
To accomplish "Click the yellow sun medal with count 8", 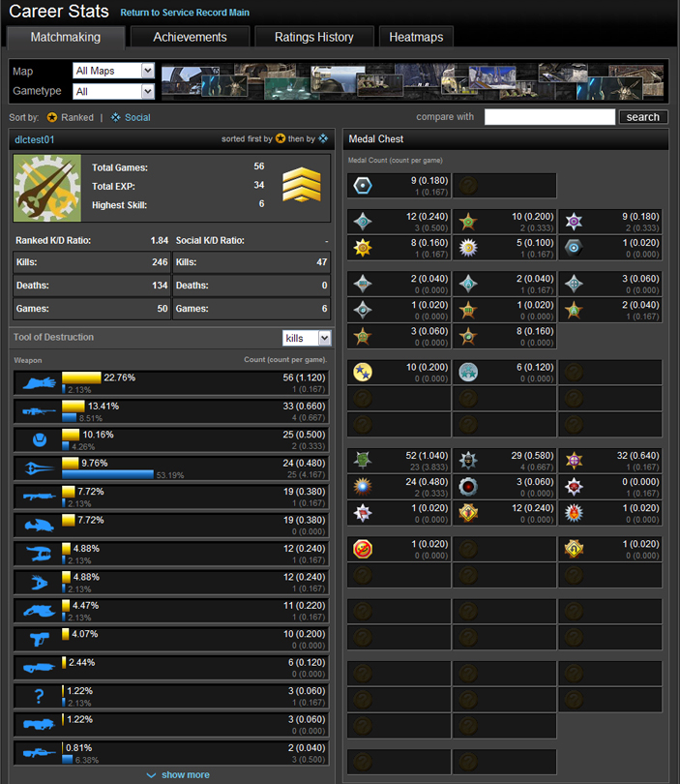I will [x=363, y=247].
